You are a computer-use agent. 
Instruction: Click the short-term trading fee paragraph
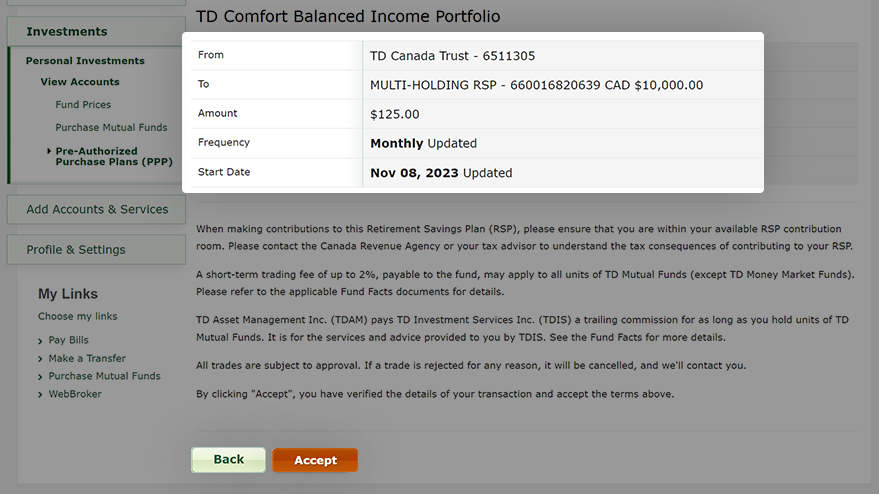[x=525, y=283]
